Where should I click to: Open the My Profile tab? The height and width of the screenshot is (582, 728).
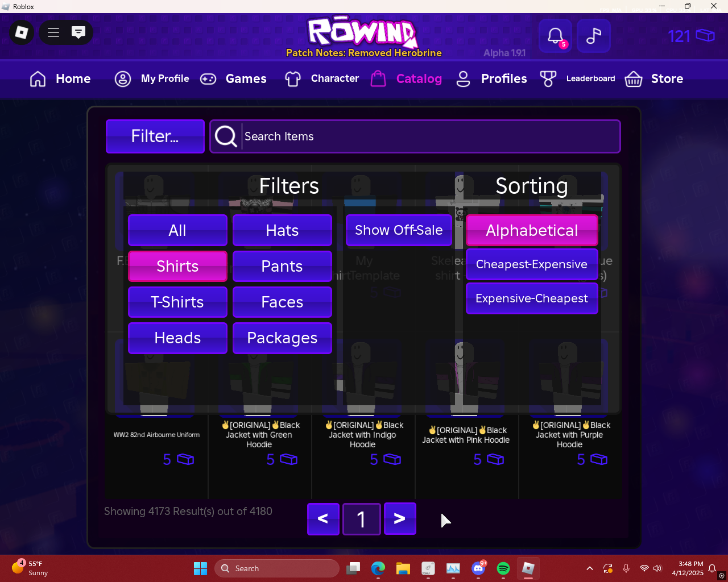coord(152,78)
